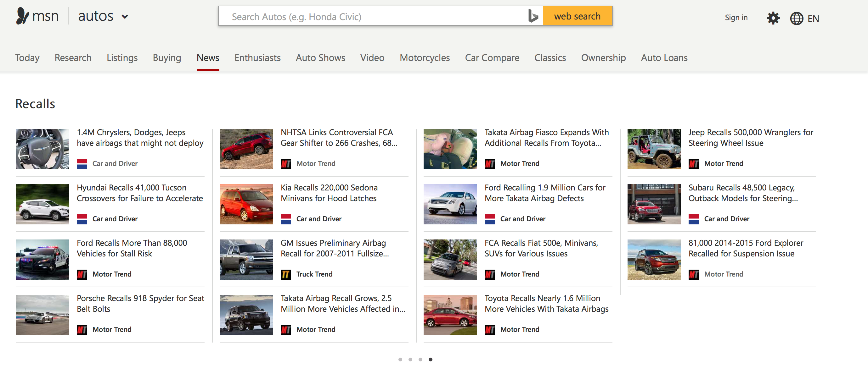Open the Enthusiasts tab
This screenshot has height=379, width=868.
(257, 58)
